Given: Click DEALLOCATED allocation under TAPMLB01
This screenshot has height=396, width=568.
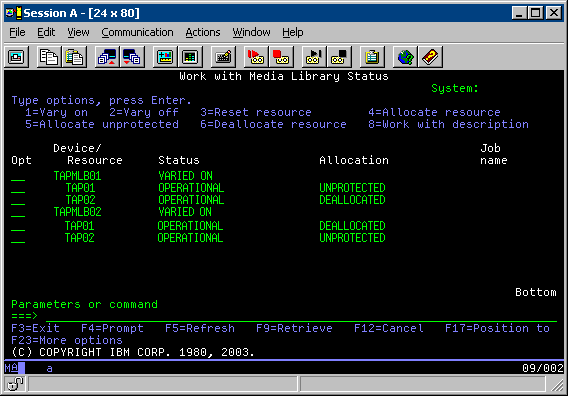Looking at the screenshot, I should pos(352,200).
